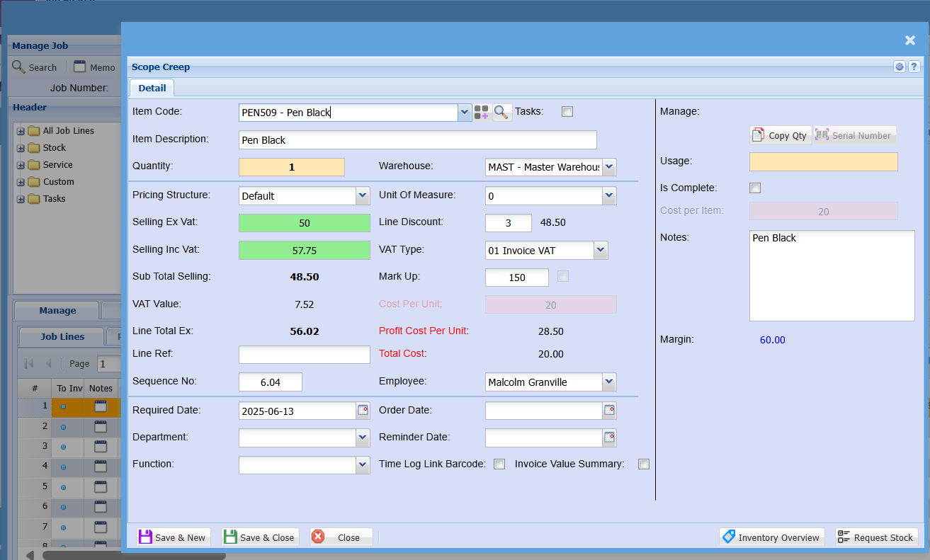Tick the Is Complete checkbox
Viewport: 930px width, 560px height.
click(x=755, y=188)
